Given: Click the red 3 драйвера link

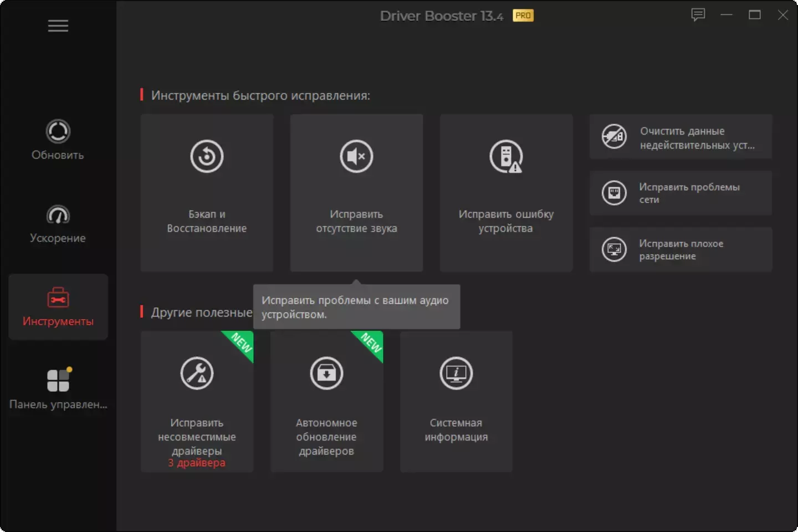Looking at the screenshot, I should pyautogui.click(x=197, y=463).
